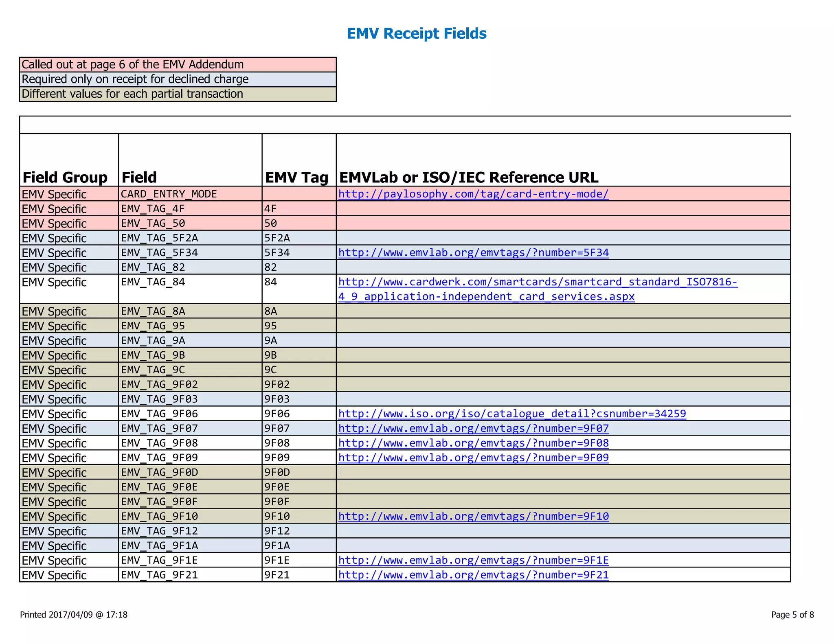Viewport: 834px width, 644px height.
Task: Open the emvlab 5F34 tag link
Action: tap(473, 252)
